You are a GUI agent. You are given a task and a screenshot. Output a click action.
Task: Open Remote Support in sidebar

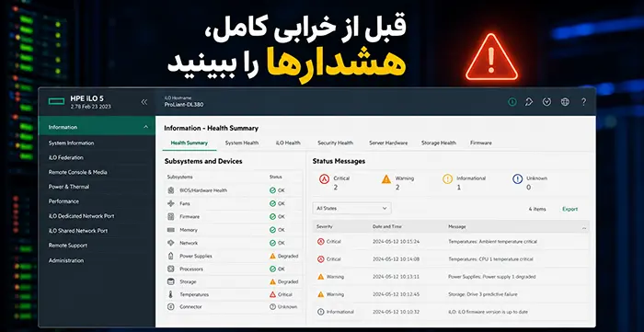tap(68, 246)
